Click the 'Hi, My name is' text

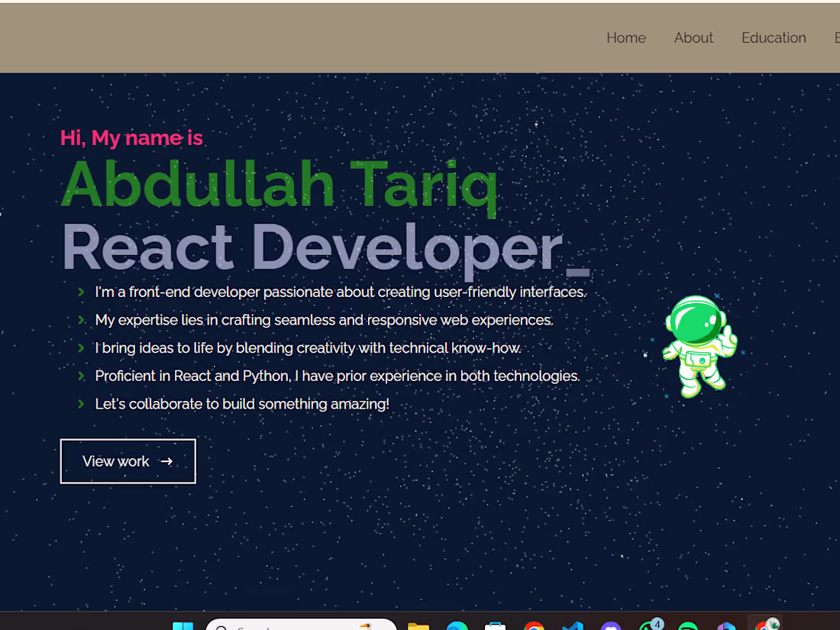click(x=131, y=138)
